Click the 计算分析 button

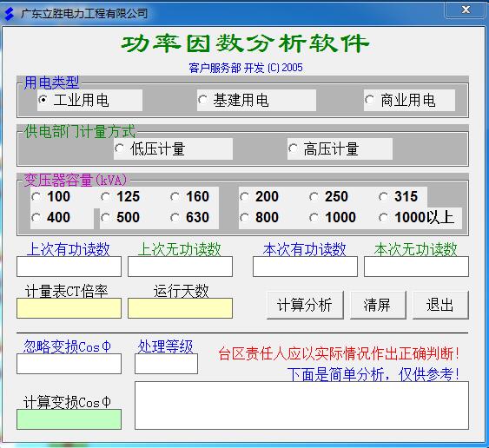pyautogui.click(x=305, y=305)
